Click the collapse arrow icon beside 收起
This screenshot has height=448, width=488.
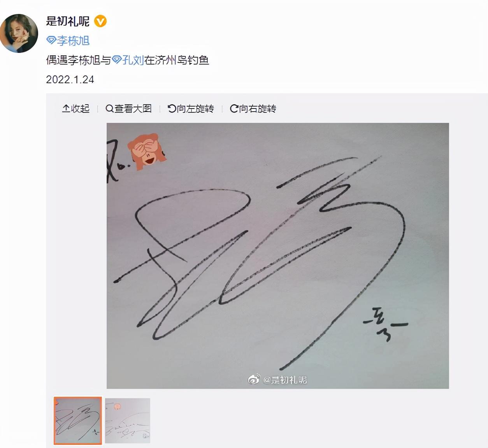click(66, 108)
